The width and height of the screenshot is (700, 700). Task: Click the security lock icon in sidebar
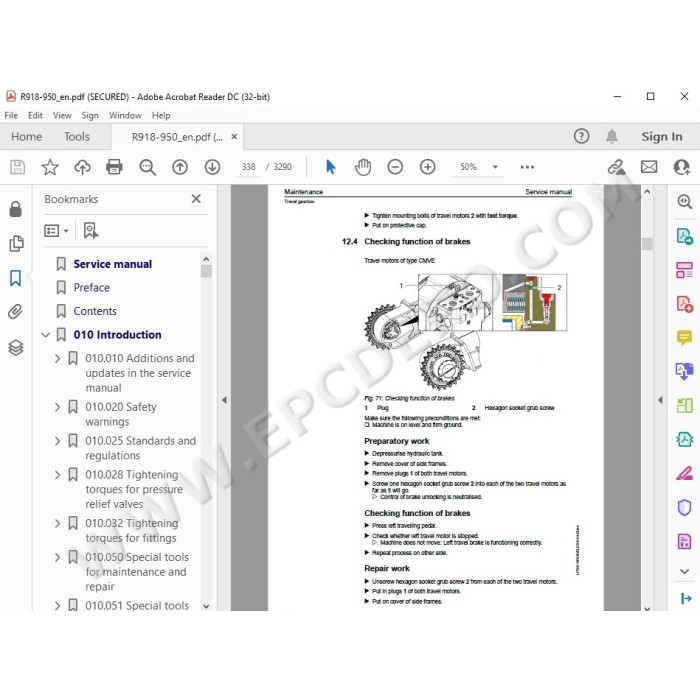point(16,208)
